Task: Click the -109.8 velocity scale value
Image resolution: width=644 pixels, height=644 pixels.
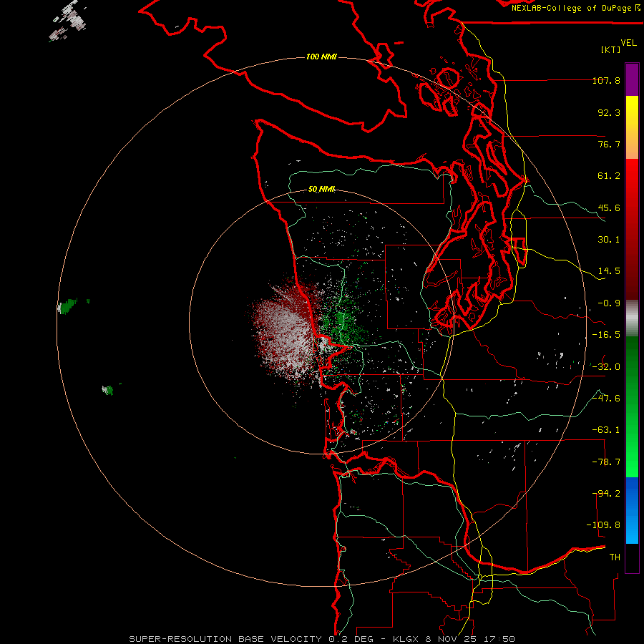Action: point(603,525)
